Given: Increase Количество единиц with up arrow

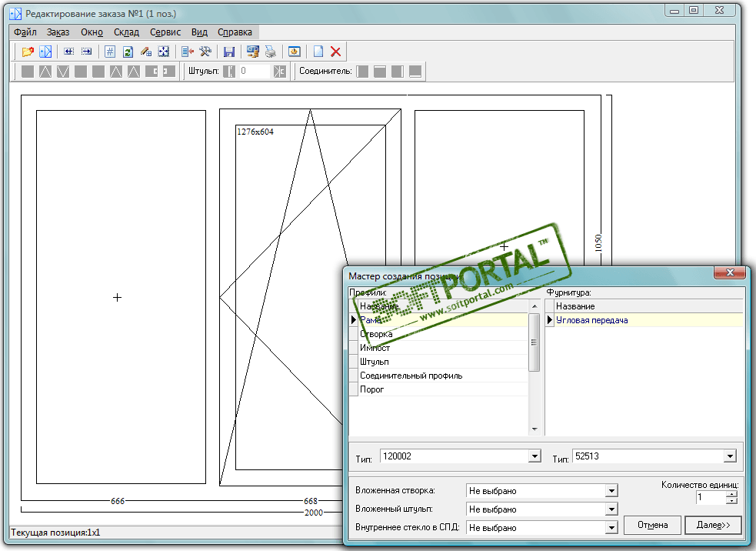Looking at the screenshot, I should coord(731,493).
